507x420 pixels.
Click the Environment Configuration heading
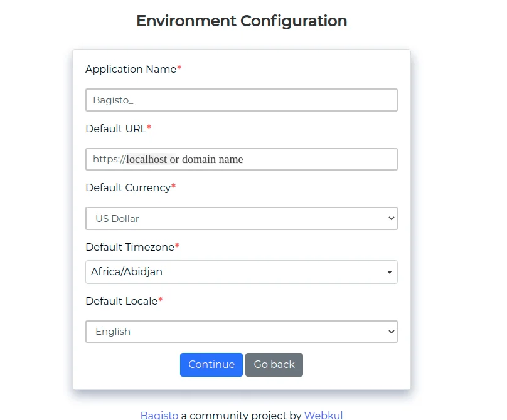coord(242,21)
